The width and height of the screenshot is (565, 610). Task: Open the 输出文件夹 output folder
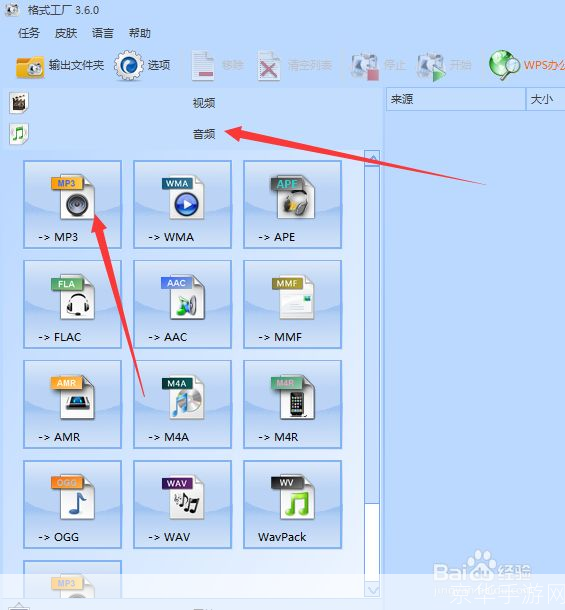pos(60,66)
